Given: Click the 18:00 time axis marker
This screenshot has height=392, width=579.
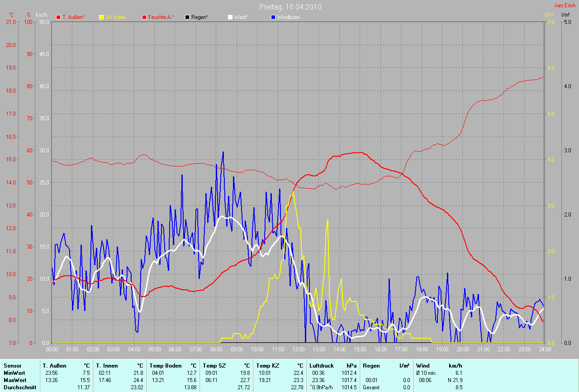Looking at the screenshot, I should point(421,349).
